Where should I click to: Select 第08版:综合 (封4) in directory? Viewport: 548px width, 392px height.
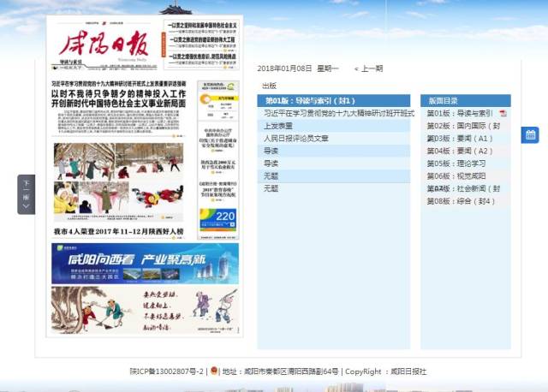[461, 201]
